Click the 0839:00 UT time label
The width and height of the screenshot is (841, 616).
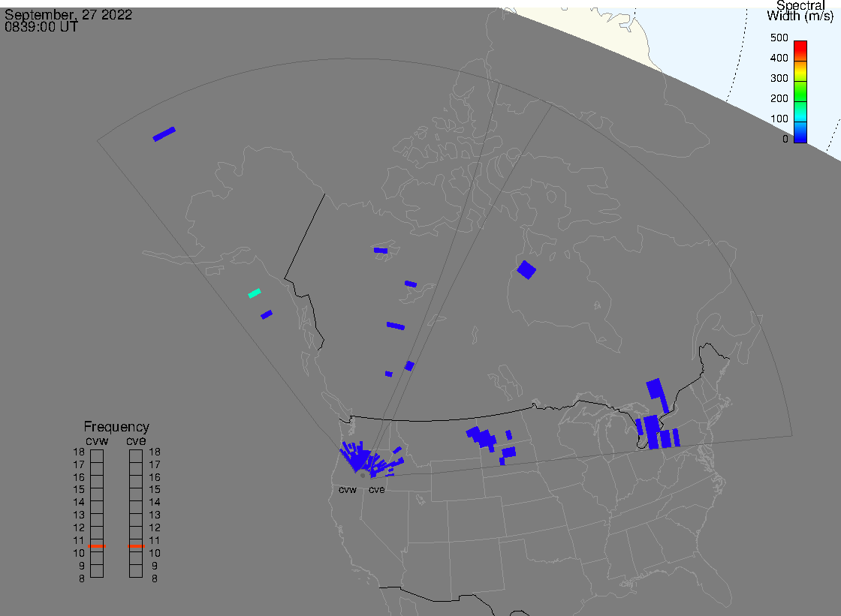click(x=41, y=27)
